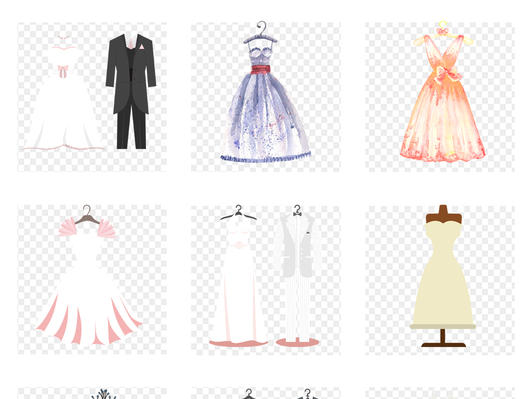Select the cream dress on brown mannequin
Image resolution: width=532 pixels, height=399 pixels.
(440, 280)
